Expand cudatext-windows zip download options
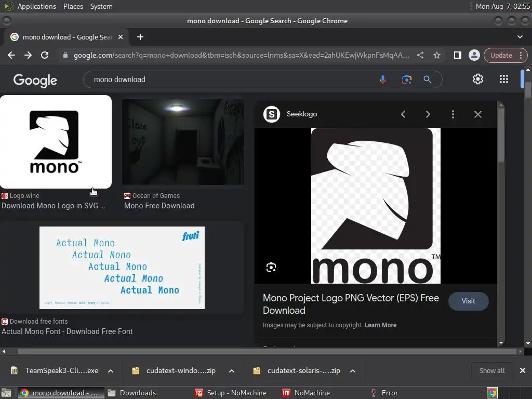This screenshot has width=532, height=399. pos(232,371)
